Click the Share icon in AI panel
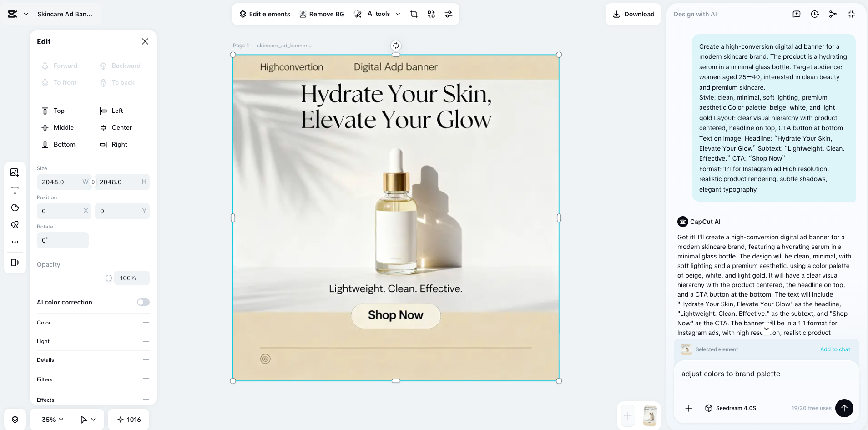 tap(833, 14)
